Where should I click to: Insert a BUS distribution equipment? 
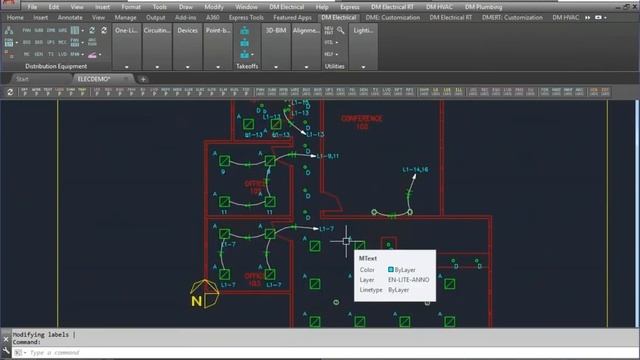[x=27, y=42]
